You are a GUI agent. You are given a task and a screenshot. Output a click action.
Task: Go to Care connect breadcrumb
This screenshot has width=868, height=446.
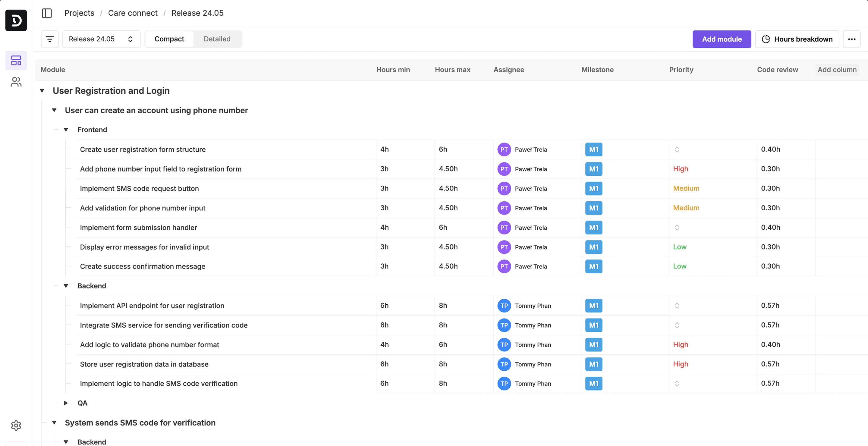(133, 13)
